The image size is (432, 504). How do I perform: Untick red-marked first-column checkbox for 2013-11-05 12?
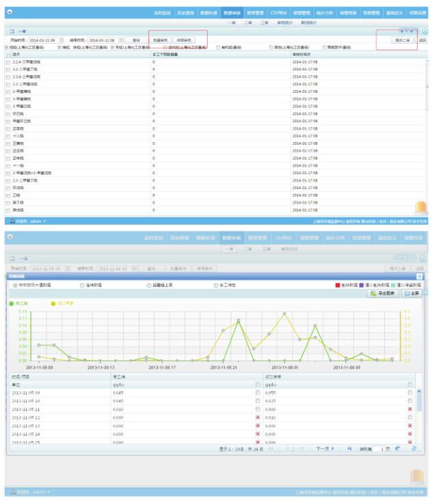pos(258,417)
